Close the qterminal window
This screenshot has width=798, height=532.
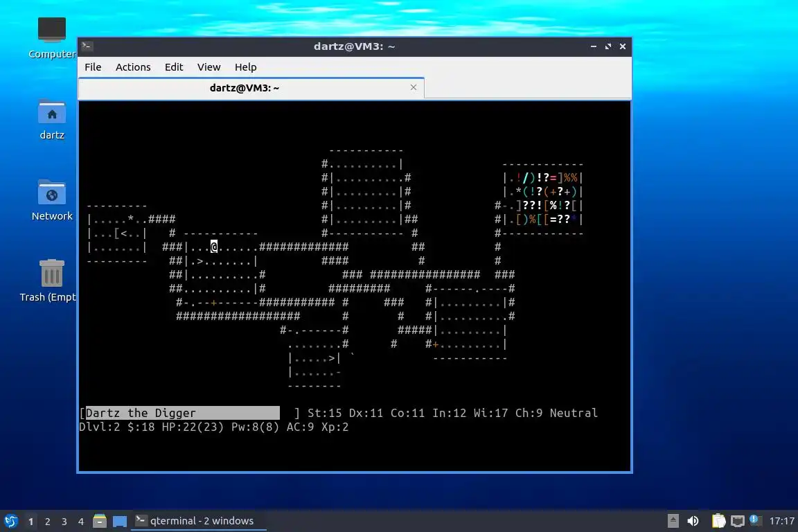(623, 46)
